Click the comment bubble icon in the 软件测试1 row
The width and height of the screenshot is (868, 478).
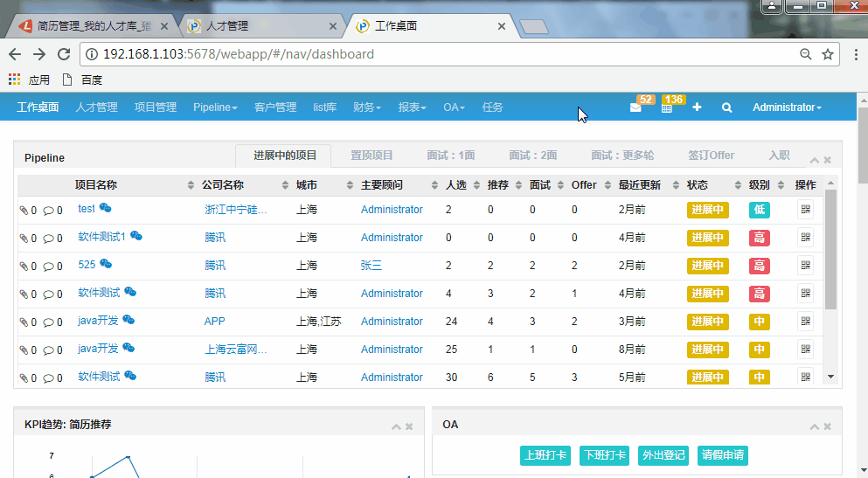click(x=49, y=239)
